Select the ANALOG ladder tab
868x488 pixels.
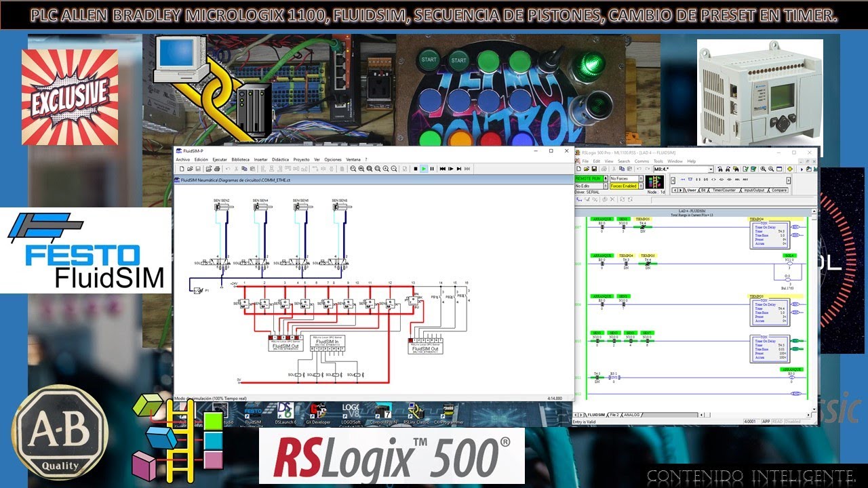(631, 414)
